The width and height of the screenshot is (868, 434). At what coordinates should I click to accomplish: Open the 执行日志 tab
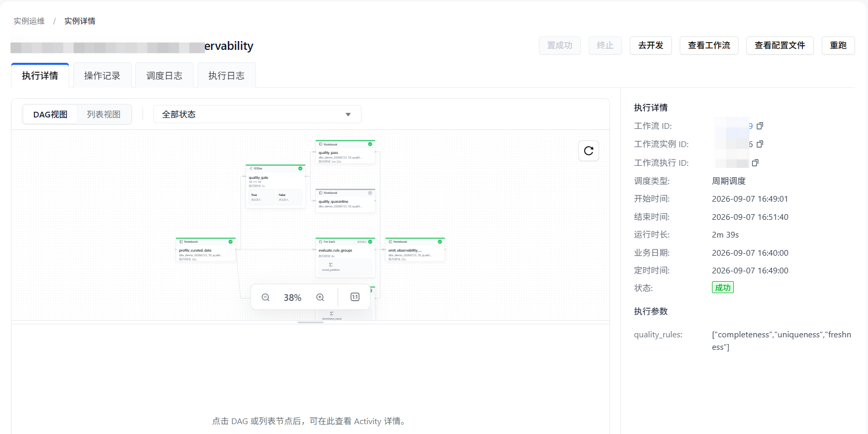click(226, 76)
